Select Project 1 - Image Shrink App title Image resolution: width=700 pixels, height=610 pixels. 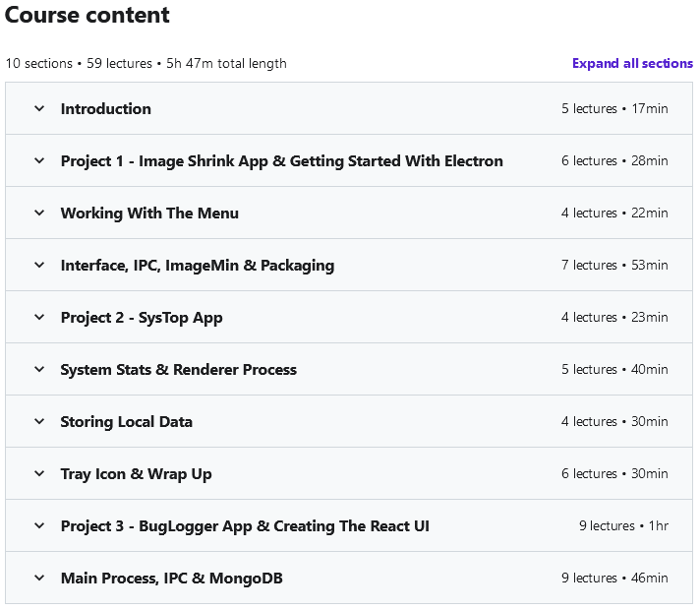pyautogui.click(x=282, y=161)
